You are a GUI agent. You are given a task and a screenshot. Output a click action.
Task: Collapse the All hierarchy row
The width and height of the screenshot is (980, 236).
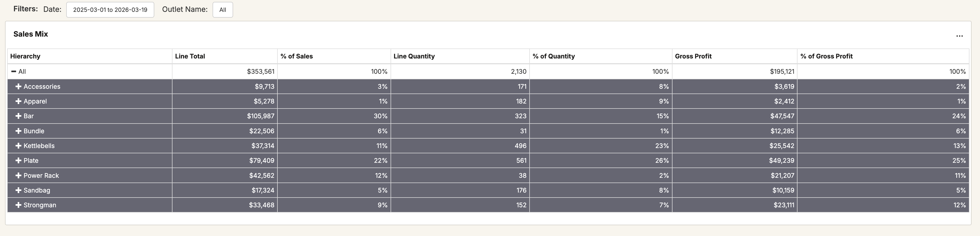[14, 71]
